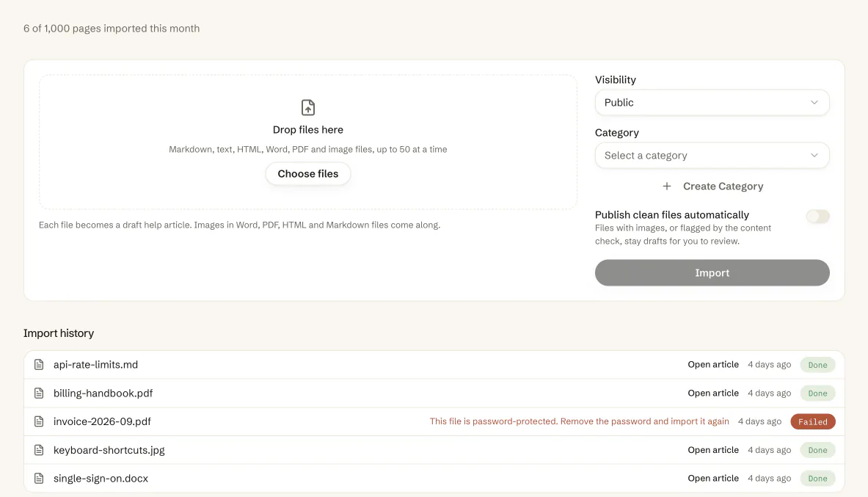Screen dimensions: 868x497
Task: Toggle Publish clean files automatically switch
Action: (x=817, y=216)
